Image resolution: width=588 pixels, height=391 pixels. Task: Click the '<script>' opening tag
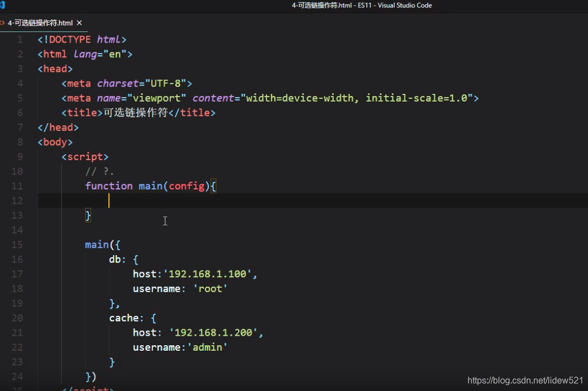(x=85, y=157)
